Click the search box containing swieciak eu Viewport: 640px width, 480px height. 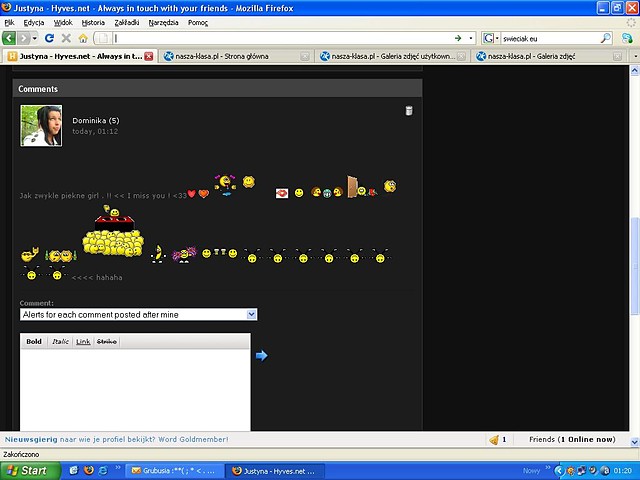[550, 38]
